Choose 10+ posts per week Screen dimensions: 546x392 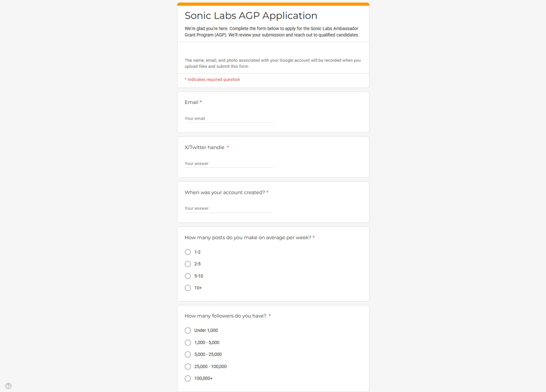pyautogui.click(x=188, y=288)
